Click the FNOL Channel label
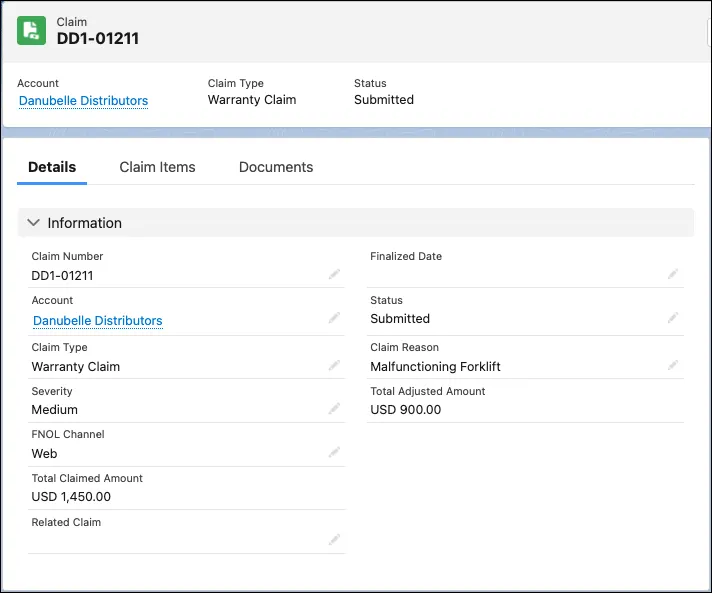This screenshot has height=593, width=712. (68, 434)
